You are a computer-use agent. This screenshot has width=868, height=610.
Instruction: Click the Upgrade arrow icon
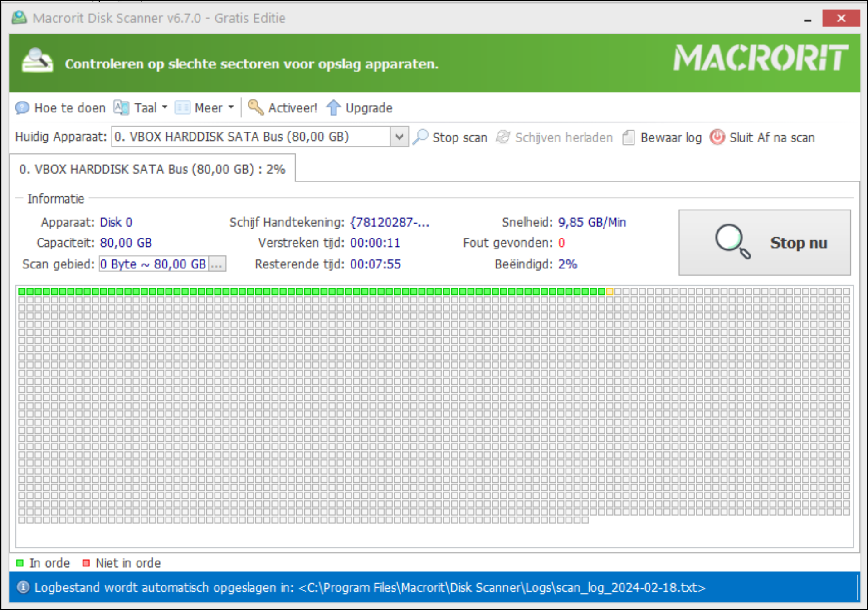click(333, 107)
